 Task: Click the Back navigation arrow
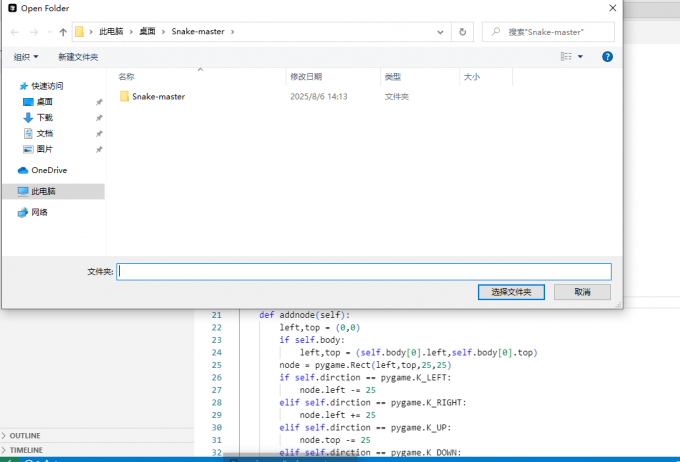(x=14, y=32)
